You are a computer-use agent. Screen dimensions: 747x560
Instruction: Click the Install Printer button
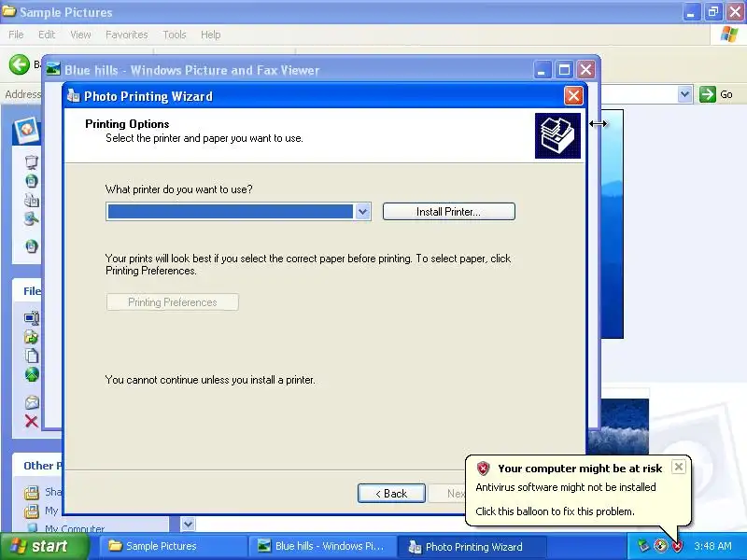(x=449, y=212)
